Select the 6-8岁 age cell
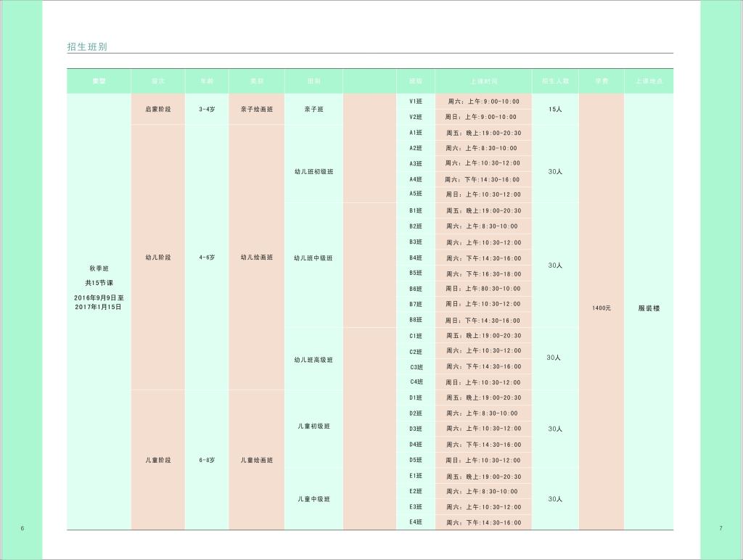The width and height of the screenshot is (743, 560). [207, 460]
